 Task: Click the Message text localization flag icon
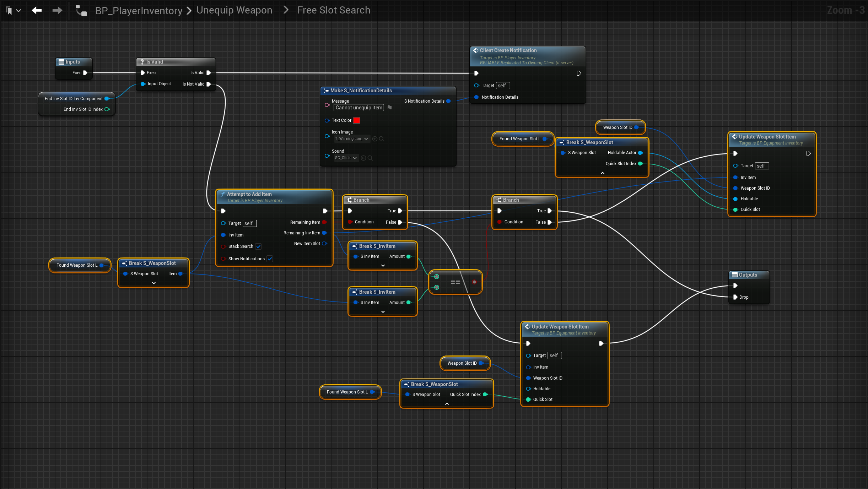389,108
